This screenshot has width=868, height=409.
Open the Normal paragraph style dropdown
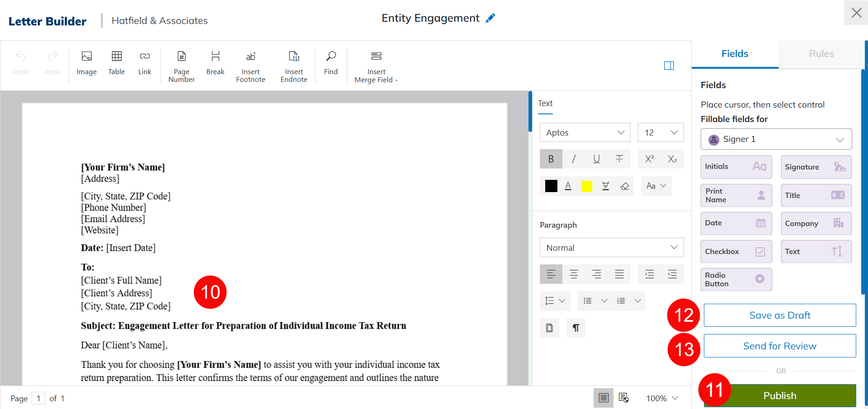[x=611, y=248]
